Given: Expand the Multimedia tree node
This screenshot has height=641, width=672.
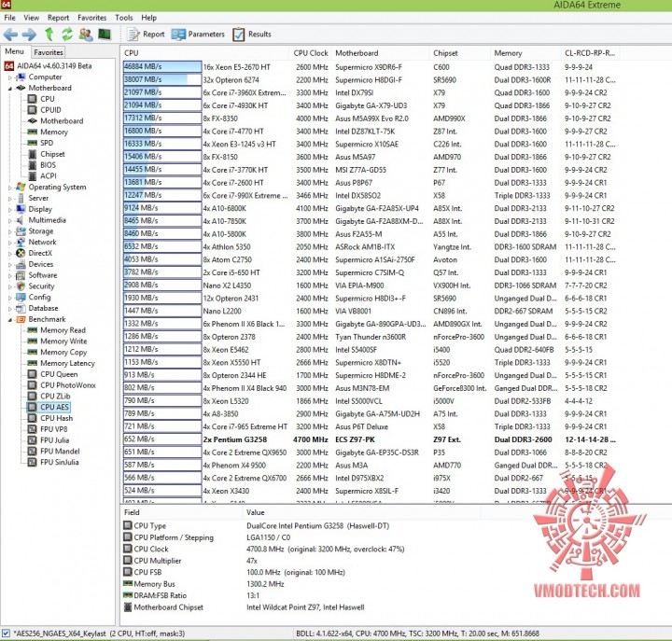Looking at the screenshot, I should click(10, 221).
